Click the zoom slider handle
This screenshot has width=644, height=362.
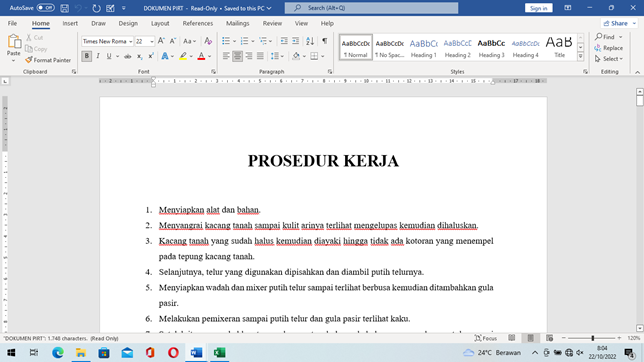(593, 338)
